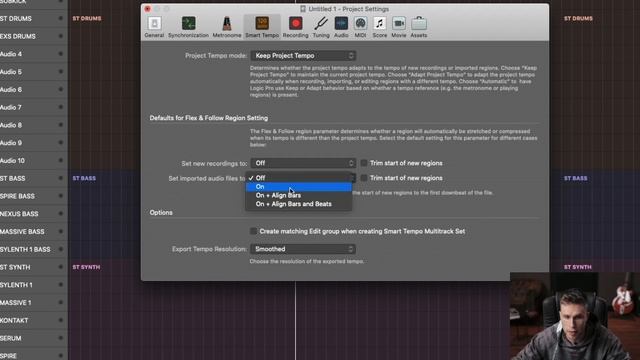Click the EXS DRUMS track dot indicator
This screenshot has height=360, width=640.
point(60,36)
